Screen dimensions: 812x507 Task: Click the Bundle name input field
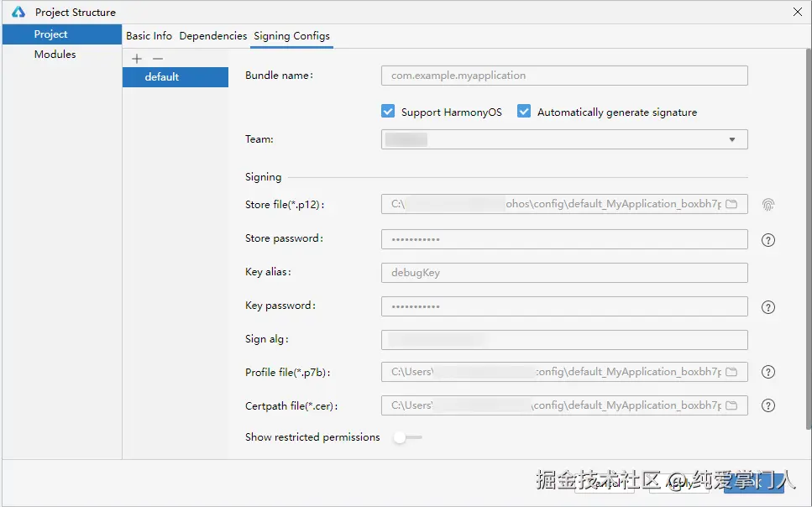click(x=564, y=76)
